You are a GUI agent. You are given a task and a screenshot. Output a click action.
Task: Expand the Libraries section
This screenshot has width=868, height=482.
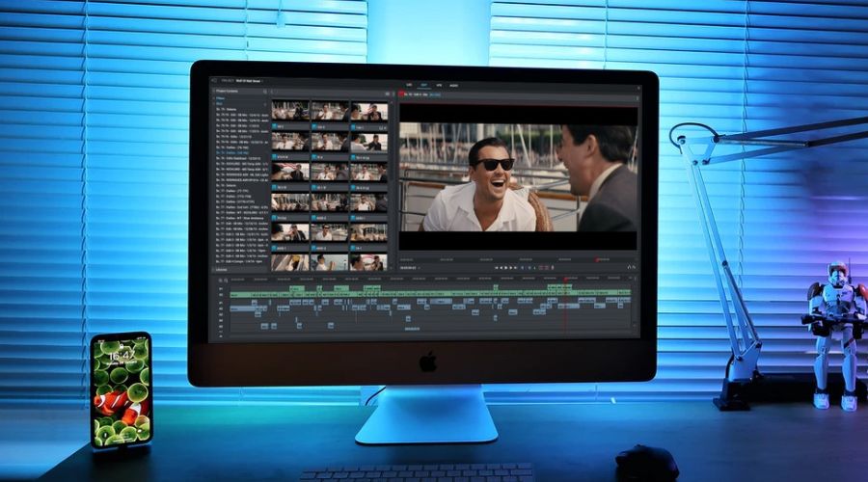click(x=220, y=270)
